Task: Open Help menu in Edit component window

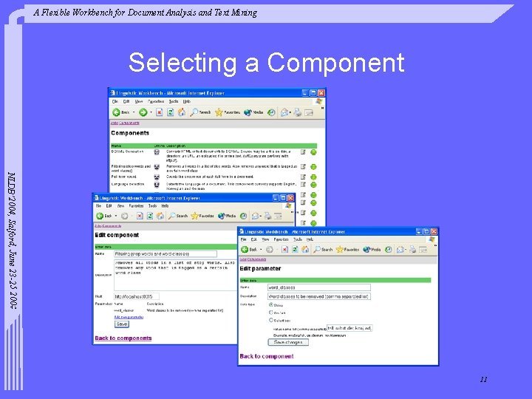Action: 165,206
